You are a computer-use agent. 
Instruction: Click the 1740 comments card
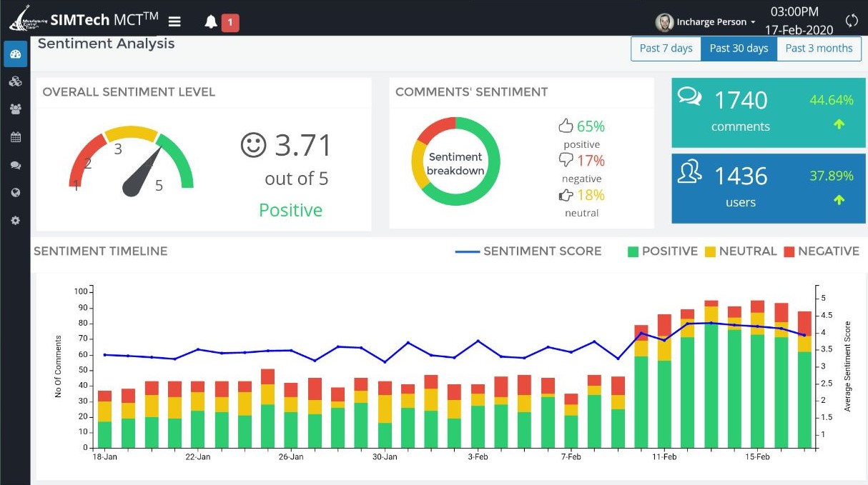[768, 113]
